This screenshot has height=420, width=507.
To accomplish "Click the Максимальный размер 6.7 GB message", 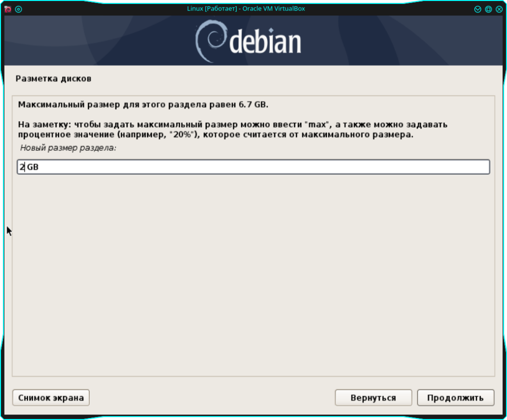I will [143, 105].
